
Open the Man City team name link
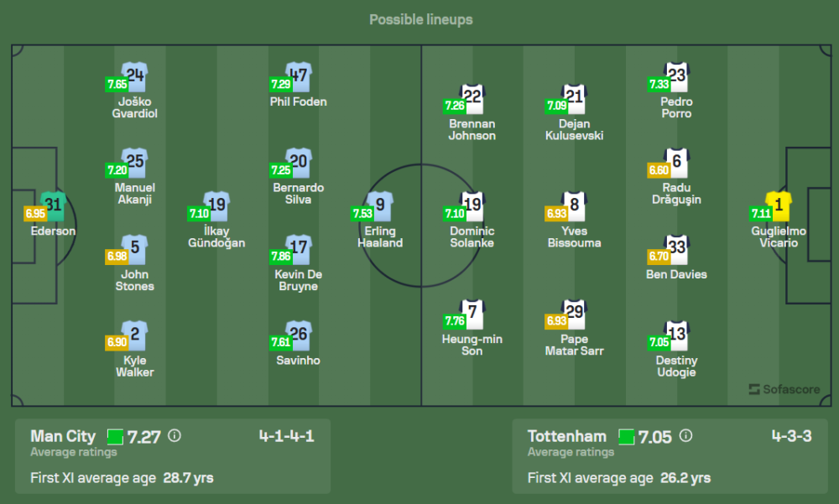click(63, 436)
